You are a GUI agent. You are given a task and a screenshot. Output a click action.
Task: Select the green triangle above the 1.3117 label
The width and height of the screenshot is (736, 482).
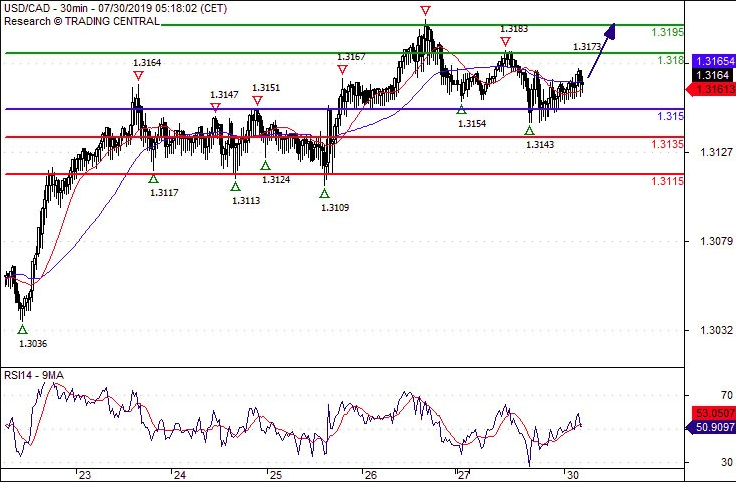click(x=153, y=179)
